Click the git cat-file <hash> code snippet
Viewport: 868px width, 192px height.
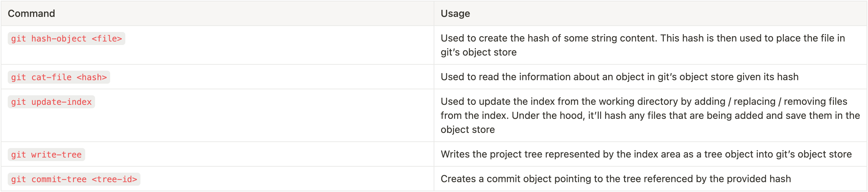59,77
